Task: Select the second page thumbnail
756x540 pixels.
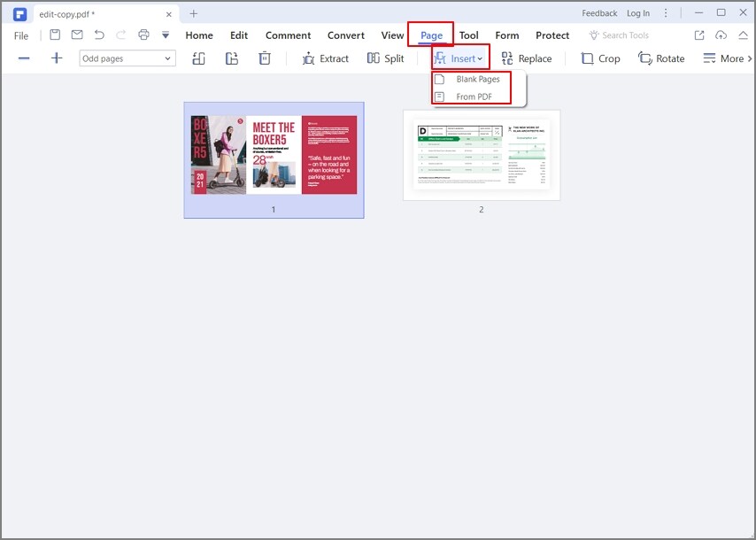Action: pyautogui.click(x=482, y=156)
